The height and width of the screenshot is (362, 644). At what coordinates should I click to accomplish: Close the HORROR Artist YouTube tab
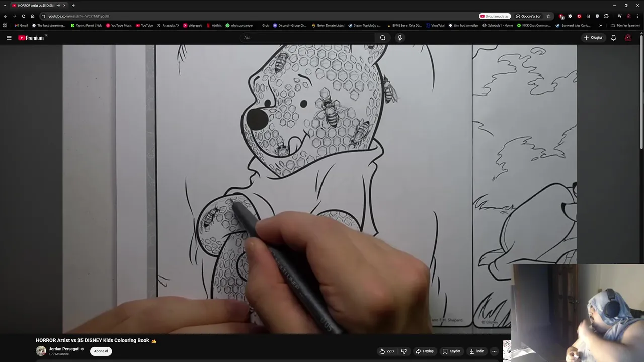pyautogui.click(x=64, y=5)
